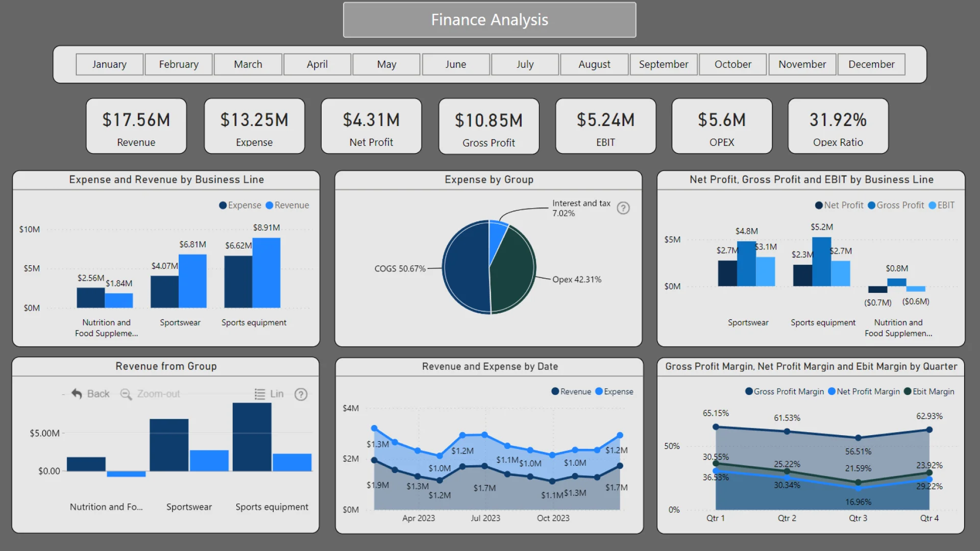The width and height of the screenshot is (980, 551).
Task: Click Sportswear $4.07M expense bar
Action: [x=165, y=292]
